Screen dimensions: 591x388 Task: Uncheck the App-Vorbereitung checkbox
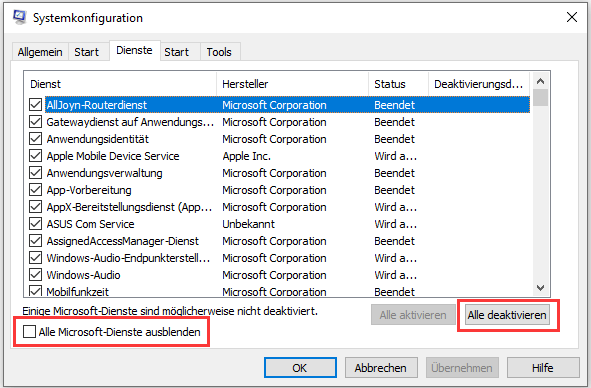click(x=35, y=189)
